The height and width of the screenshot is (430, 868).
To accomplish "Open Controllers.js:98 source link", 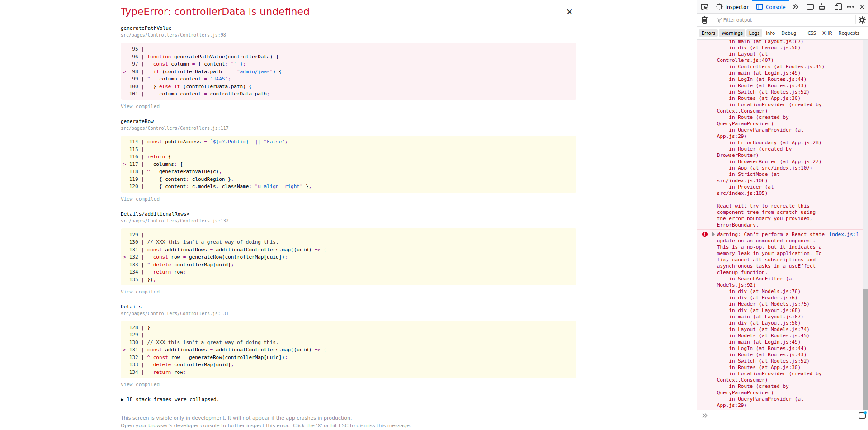I will coord(173,35).
